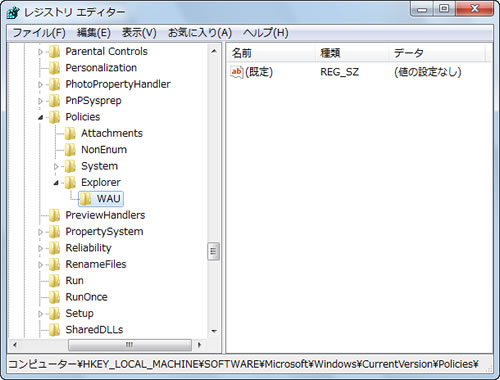
Task: Expand the RenameFiles key
Action: click(x=41, y=265)
